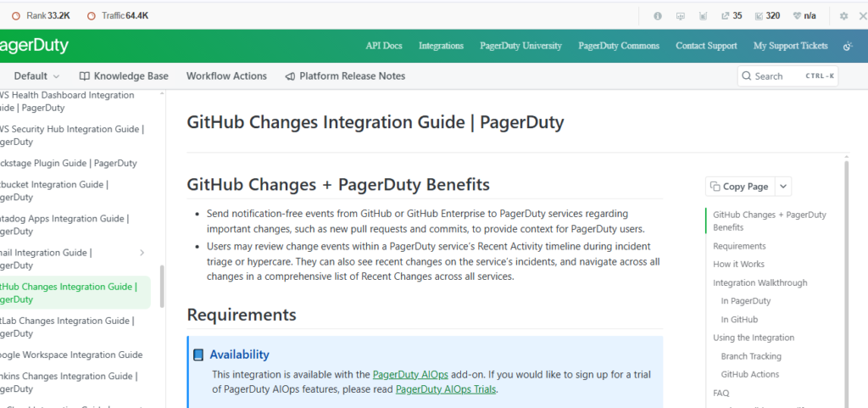The image size is (868, 408).
Task: Open the PagerDuty AIOps Trials link
Action: (446, 389)
